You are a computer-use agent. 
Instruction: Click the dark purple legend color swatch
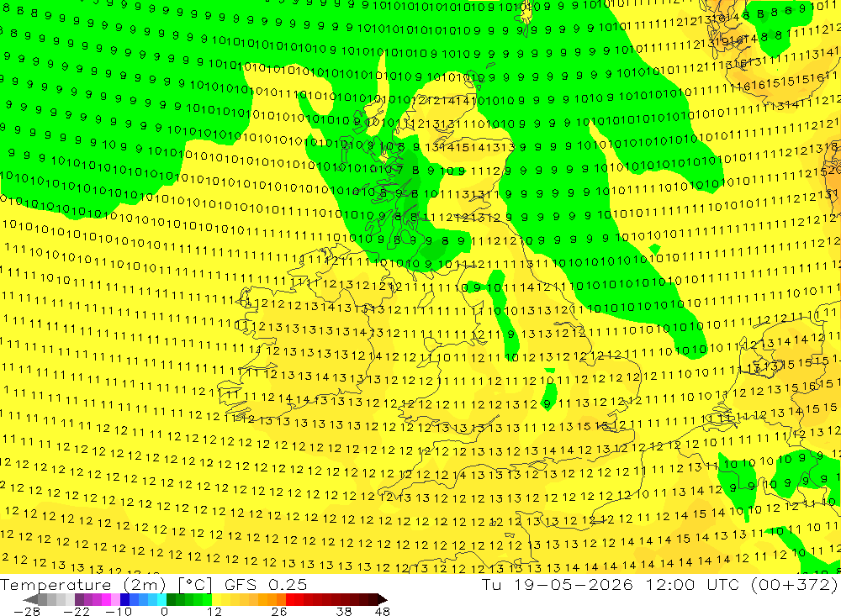tap(79, 599)
